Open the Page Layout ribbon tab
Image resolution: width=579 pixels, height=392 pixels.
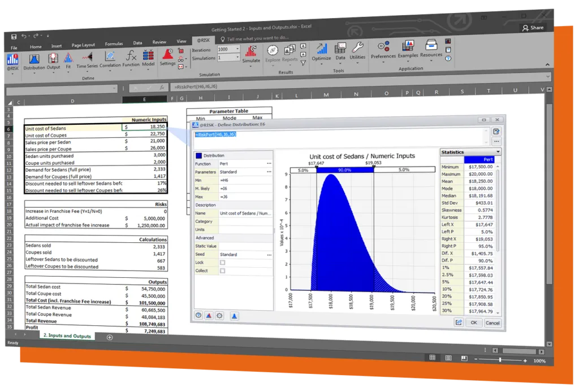(84, 45)
